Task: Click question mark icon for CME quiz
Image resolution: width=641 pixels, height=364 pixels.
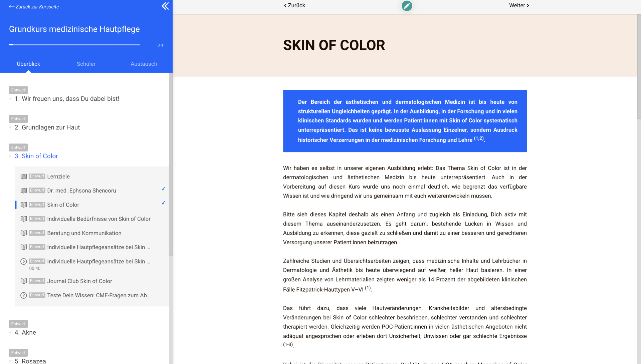Action: tap(24, 296)
